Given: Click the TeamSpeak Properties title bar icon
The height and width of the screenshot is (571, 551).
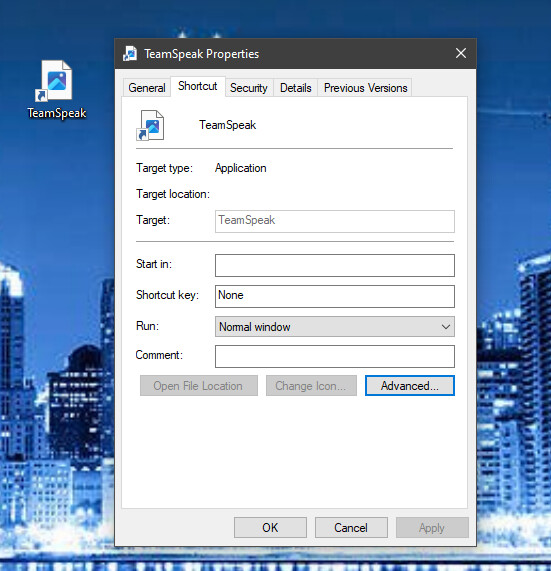Looking at the screenshot, I should click(x=130, y=54).
